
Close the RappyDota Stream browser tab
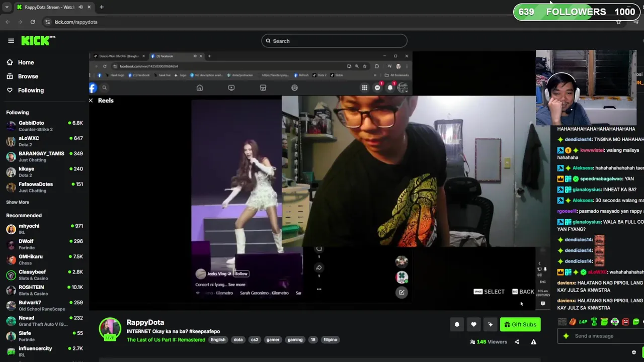pos(89,7)
